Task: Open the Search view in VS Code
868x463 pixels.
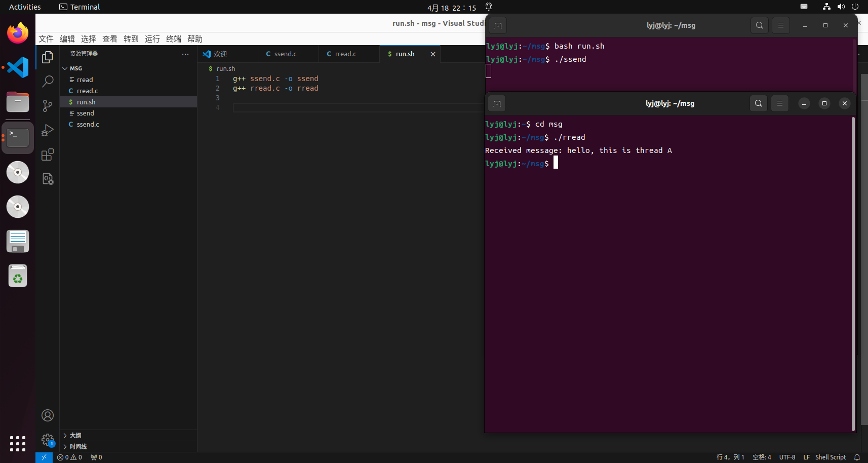Action: (x=48, y=82)
